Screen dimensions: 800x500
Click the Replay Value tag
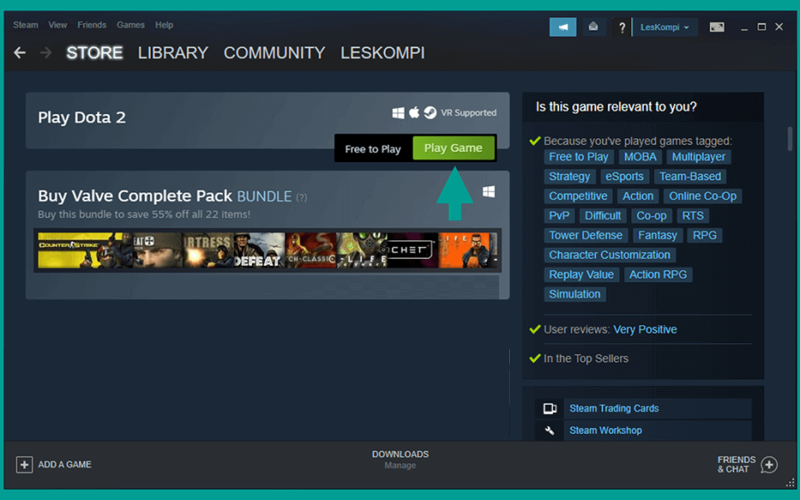tap(582, 275)
